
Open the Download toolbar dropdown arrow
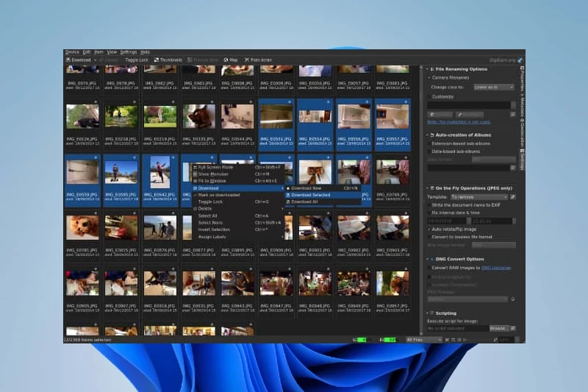click(96, 60)
